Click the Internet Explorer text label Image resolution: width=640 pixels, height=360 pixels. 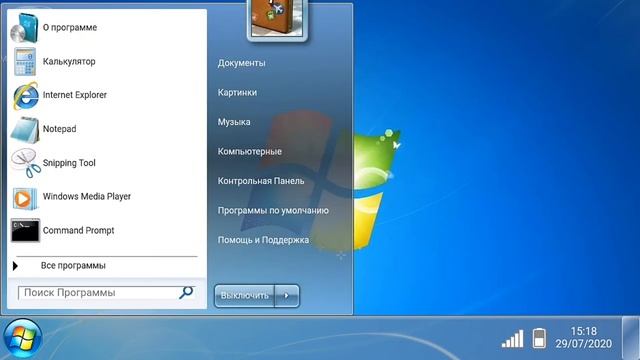(x=75, y=95)
